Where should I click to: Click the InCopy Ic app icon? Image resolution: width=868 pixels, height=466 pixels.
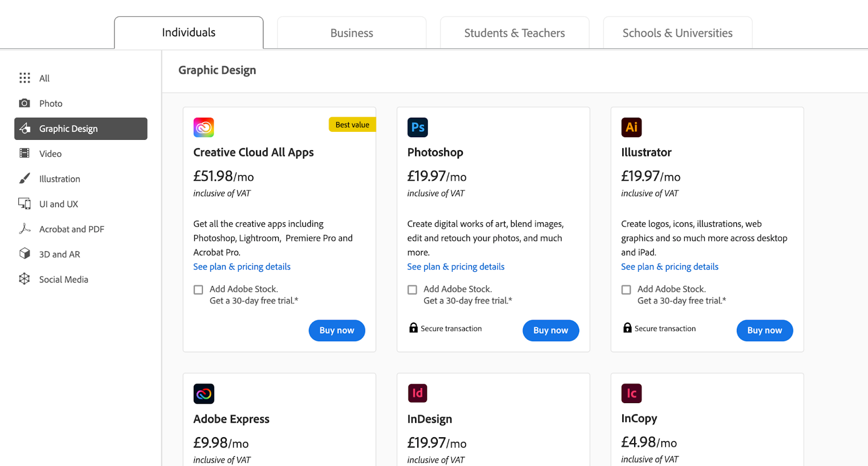631,393
